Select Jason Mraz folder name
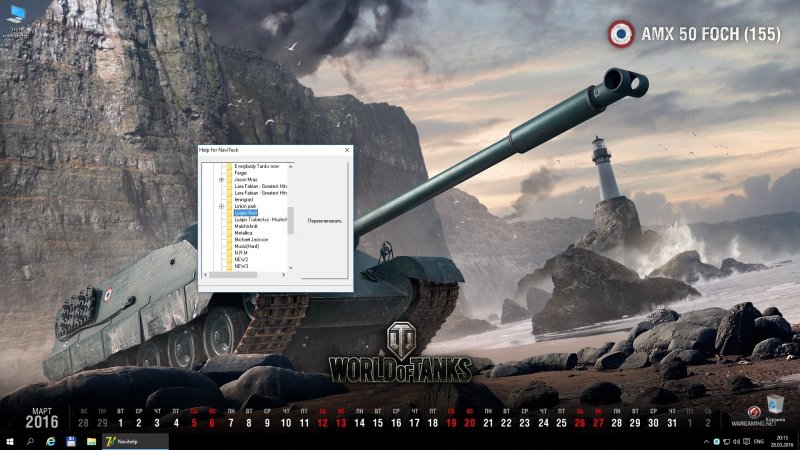 point(246,180)
